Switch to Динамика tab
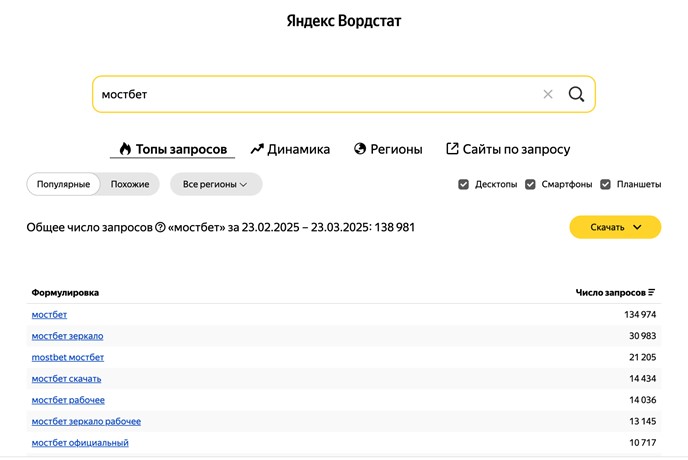Screen dimensions: 688x460 tap(290, 149)
